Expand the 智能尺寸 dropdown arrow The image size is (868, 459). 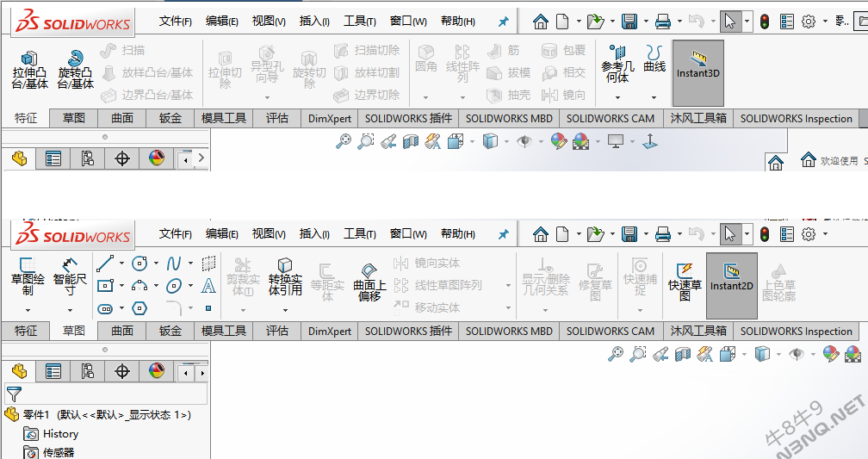click(x=70, y=310)
